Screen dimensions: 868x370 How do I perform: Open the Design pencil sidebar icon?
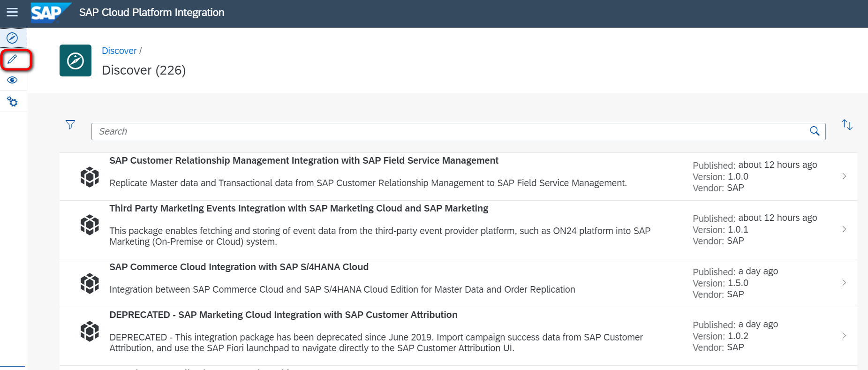click(x=13, y=60)
